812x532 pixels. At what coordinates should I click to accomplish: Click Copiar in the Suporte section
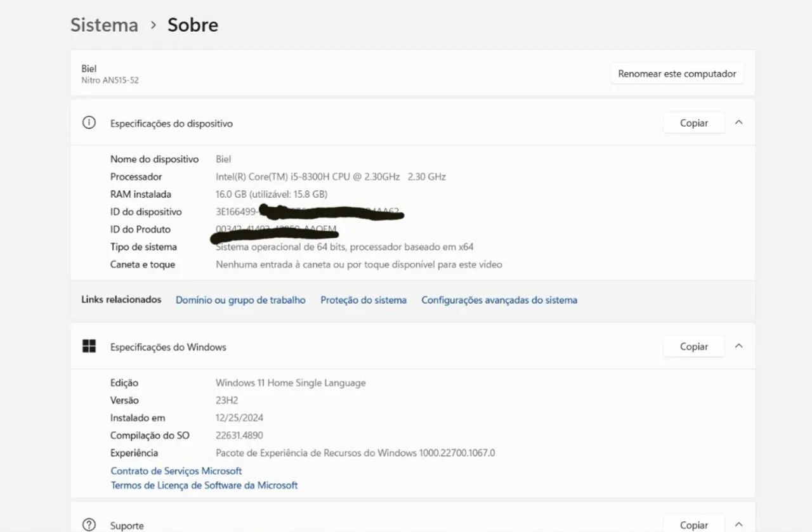[693, 525]
